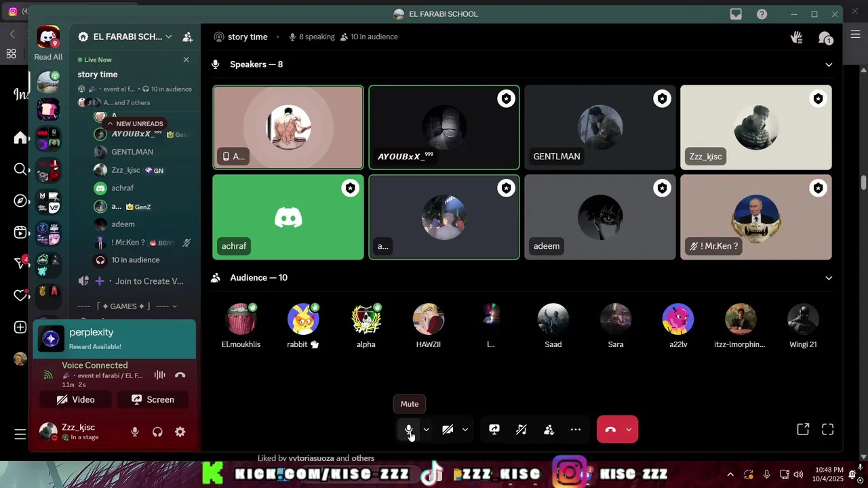Turn on camera in the stage controls
Screen dimensions: 868x488
click(448, 430)
